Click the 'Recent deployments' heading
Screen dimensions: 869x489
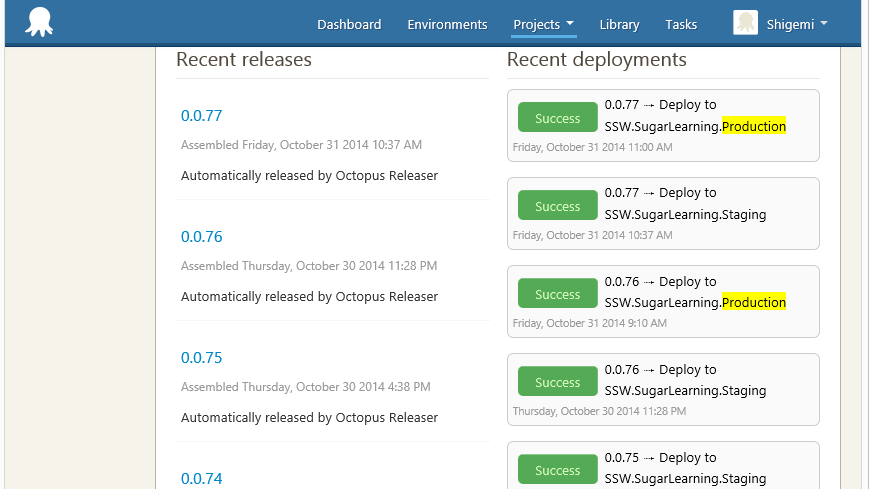pos(597,59)
